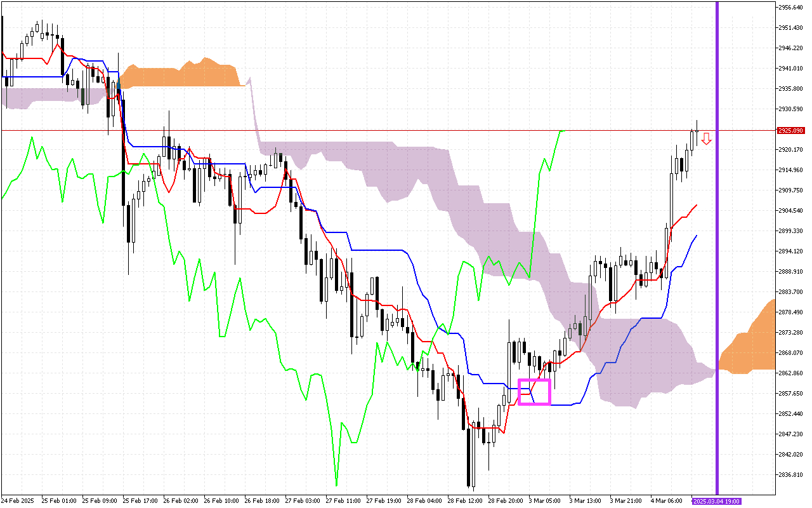Select the 3 Mar 05:00 time label
Image resolution: width=812 pixels, height=508 pixels.
(544, 501)
